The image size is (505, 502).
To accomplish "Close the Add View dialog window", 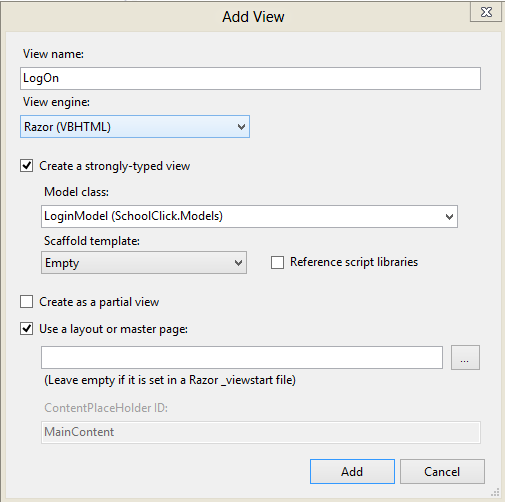I will coord(486,12).
